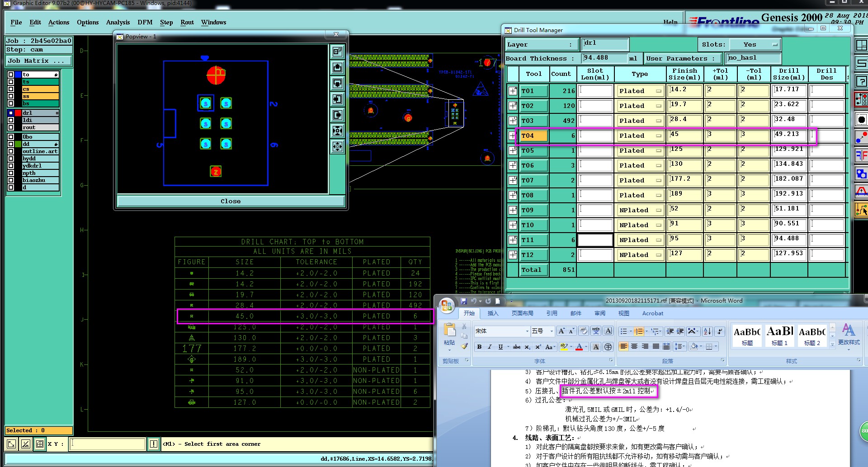Click the Word save icon
Screen dimensions: 868x467
click(x=463, y=301)
